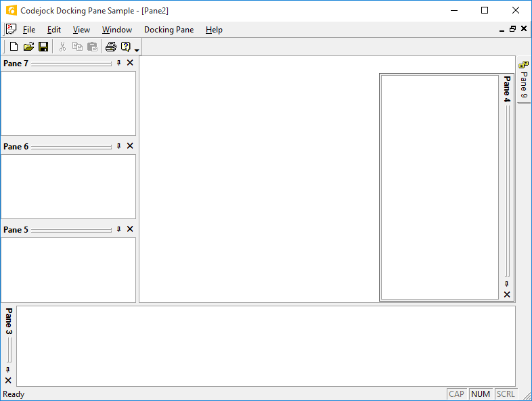
Task: Click the NUM status bar indicator
Action: click(481, 394)
